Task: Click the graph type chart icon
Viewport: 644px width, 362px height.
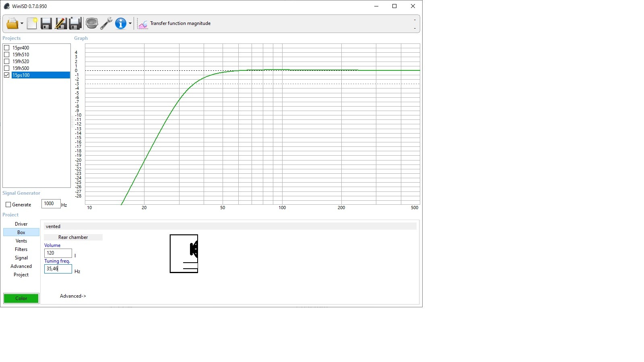Action: coord(143,24)
